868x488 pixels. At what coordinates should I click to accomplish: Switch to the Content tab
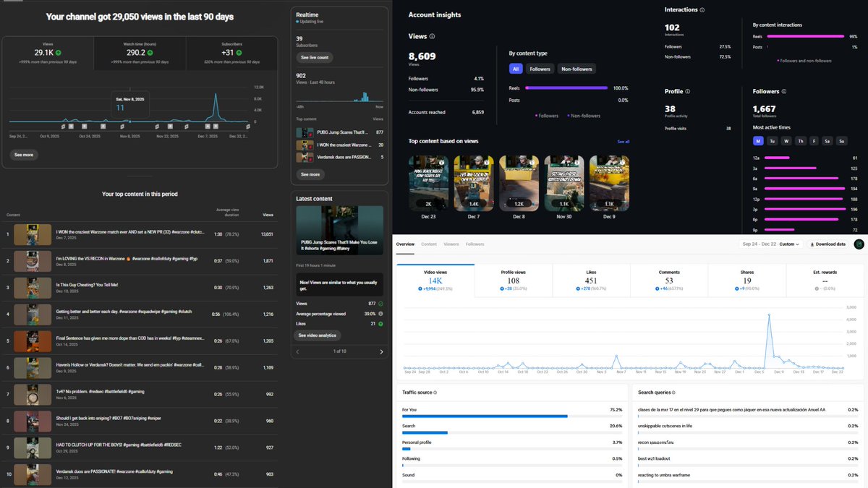click(428, 244)
